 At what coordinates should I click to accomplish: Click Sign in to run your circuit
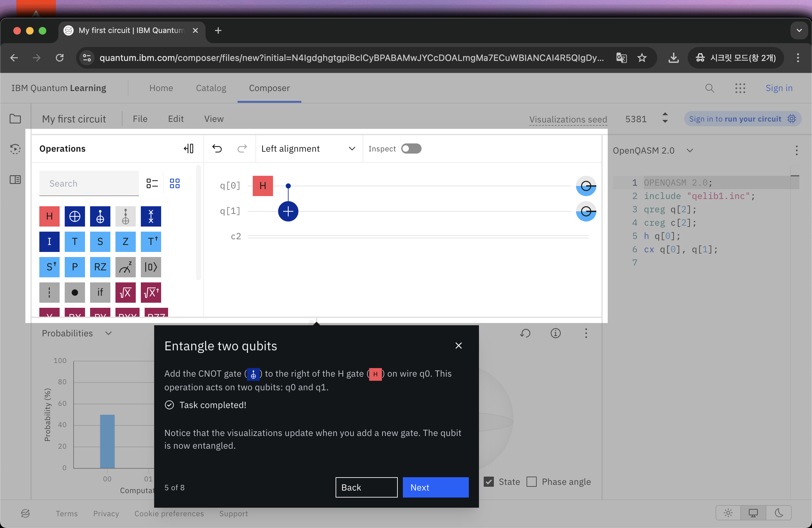click(743, 119)
